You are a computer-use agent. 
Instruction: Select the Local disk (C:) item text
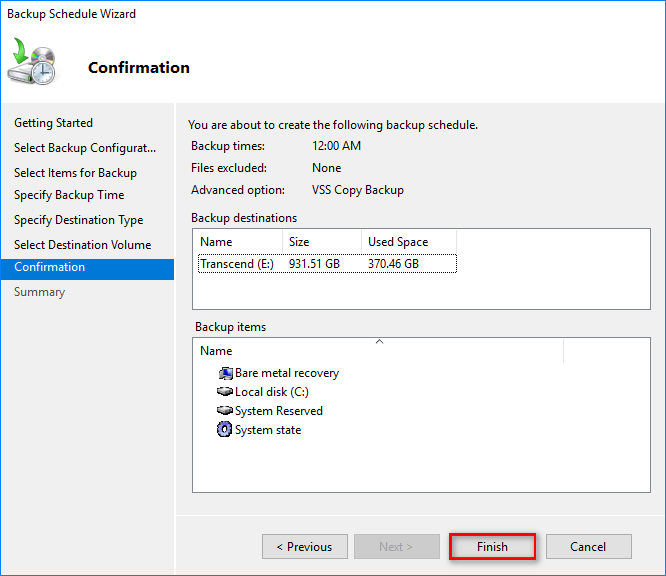(x=272, y=392)
